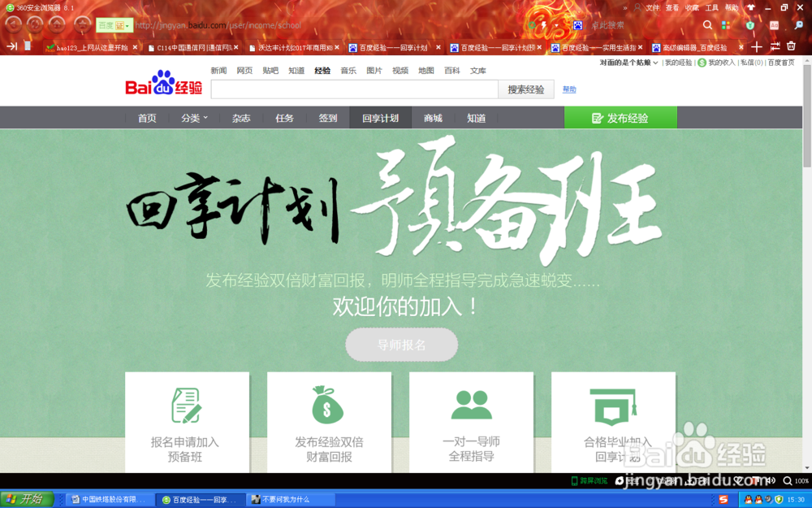The width and height of the screenshot is (812, 508).
Task: Open the trash icon to view closed tabs
Action: coord(791,46)
